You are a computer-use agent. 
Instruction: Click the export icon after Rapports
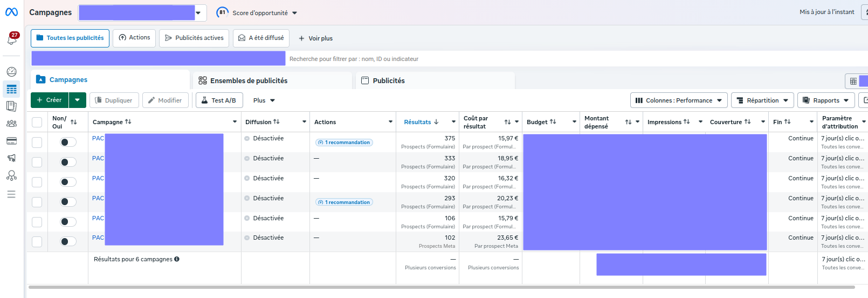click(x=864, y=100)
